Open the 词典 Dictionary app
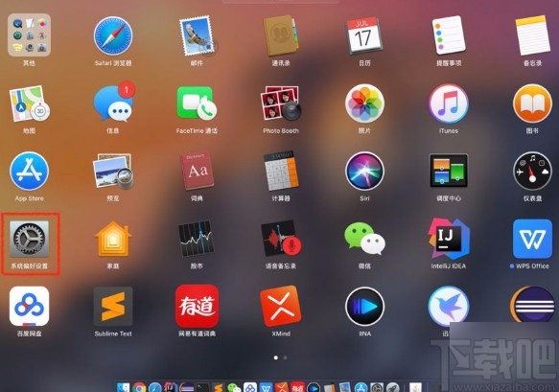Image resolution: width=559 pixels, height=392 pixels. tap(197, 171)
